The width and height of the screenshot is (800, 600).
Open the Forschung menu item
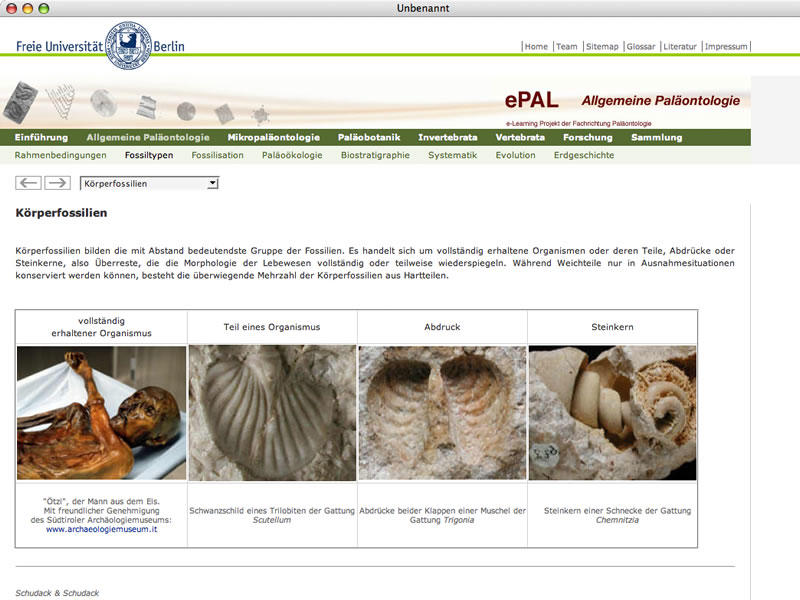pyautogui.click(x=588, y=137)
